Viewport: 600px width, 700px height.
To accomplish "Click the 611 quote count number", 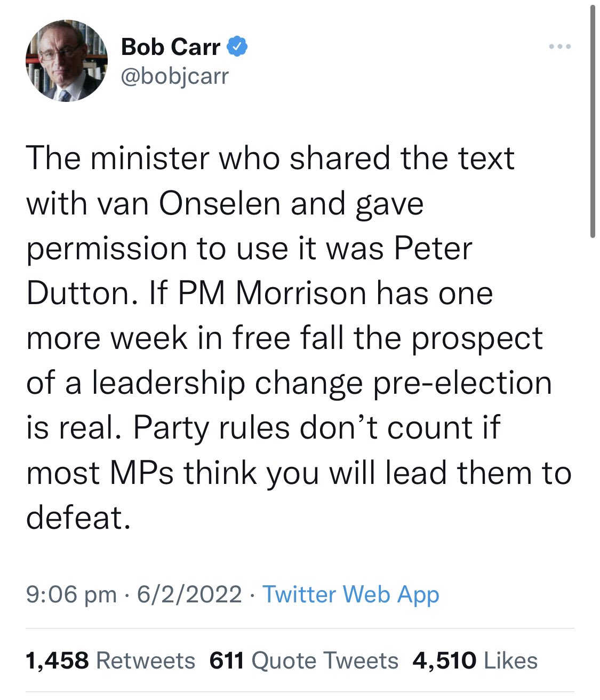I will pos(227,661).
